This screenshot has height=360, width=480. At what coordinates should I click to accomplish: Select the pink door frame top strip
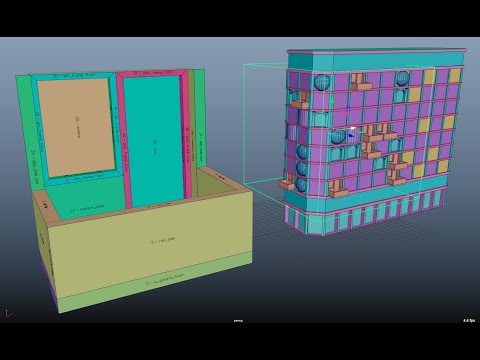point(152,73)
